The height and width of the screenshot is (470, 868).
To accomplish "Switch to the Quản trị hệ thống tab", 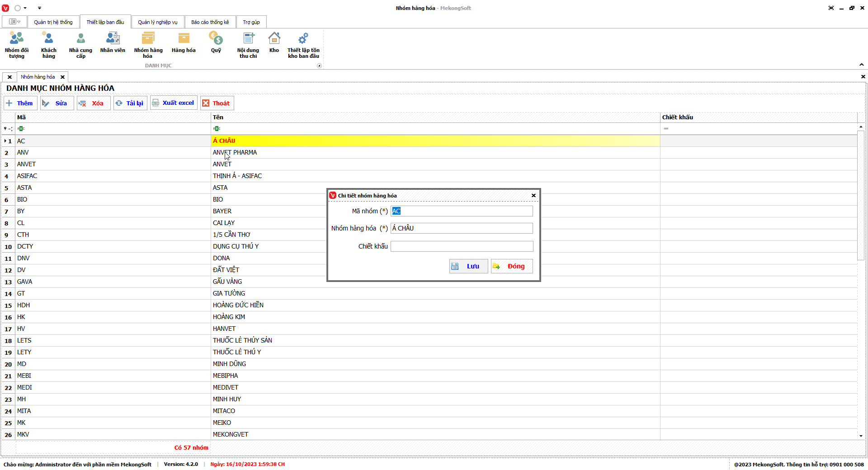I will 53,22.
